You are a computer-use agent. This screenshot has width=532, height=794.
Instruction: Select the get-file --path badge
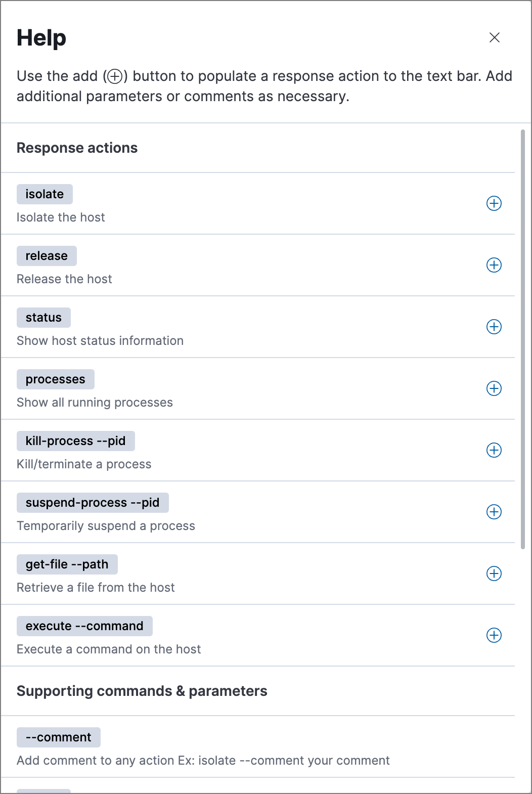[67, 564]
